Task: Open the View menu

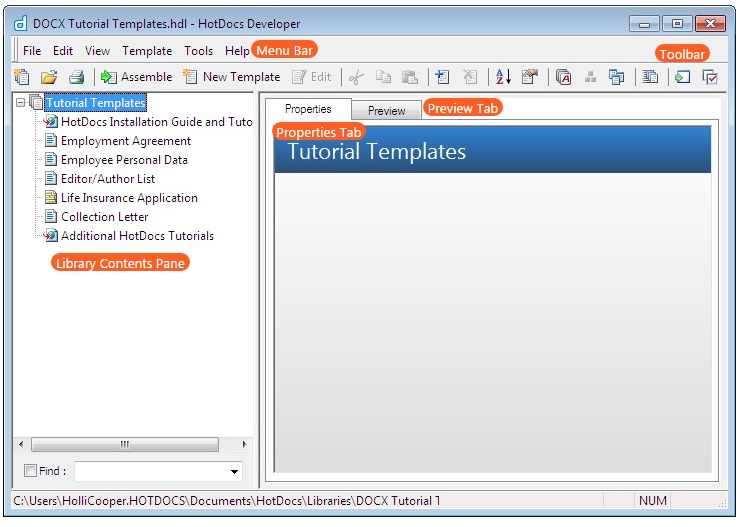Action: [97, 51]
